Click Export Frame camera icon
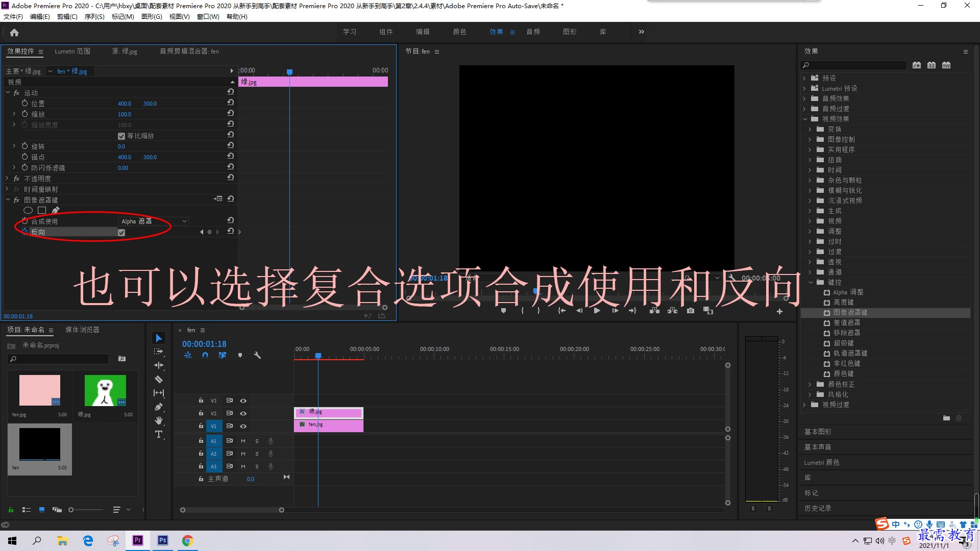This screenshot has height=551, width=980. [x=691, y=310]
